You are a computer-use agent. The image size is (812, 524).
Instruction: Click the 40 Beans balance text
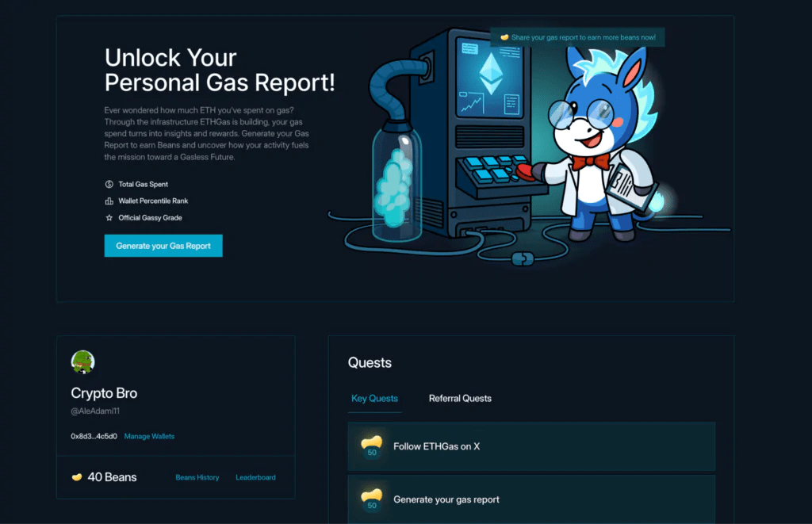click(x=112, y=477)
